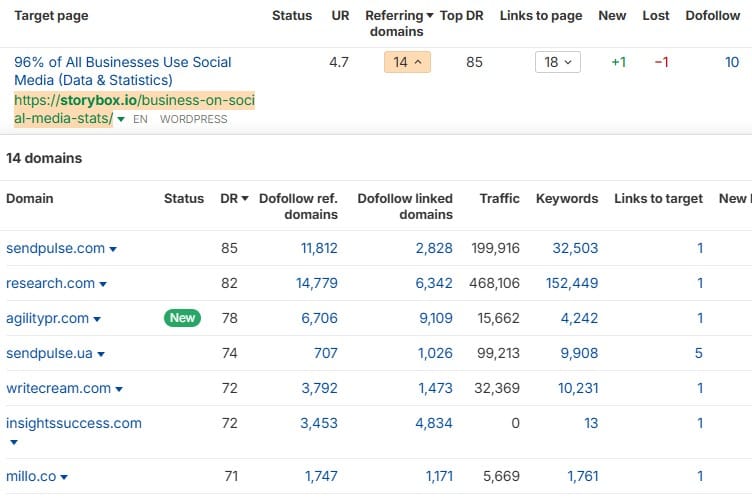The image size is (752, 500).
Task: Click the green New status badge
Action: click(x=183, y=318)
